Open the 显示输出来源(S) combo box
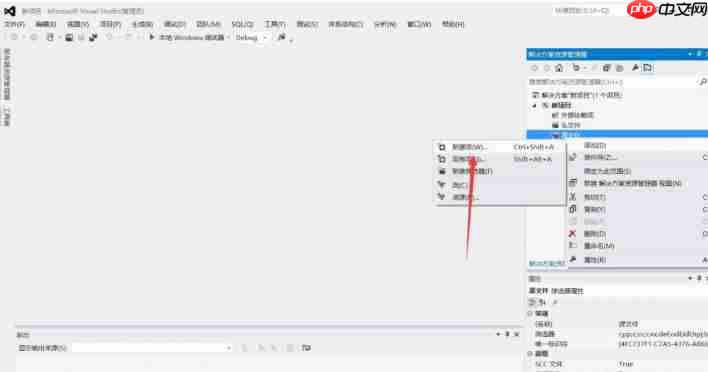This screenshot has width=708, height=372. pos(152,348)
